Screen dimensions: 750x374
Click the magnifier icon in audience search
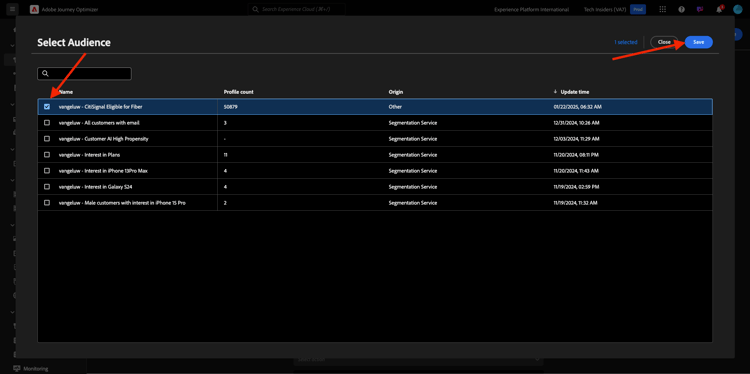(45, 74)
